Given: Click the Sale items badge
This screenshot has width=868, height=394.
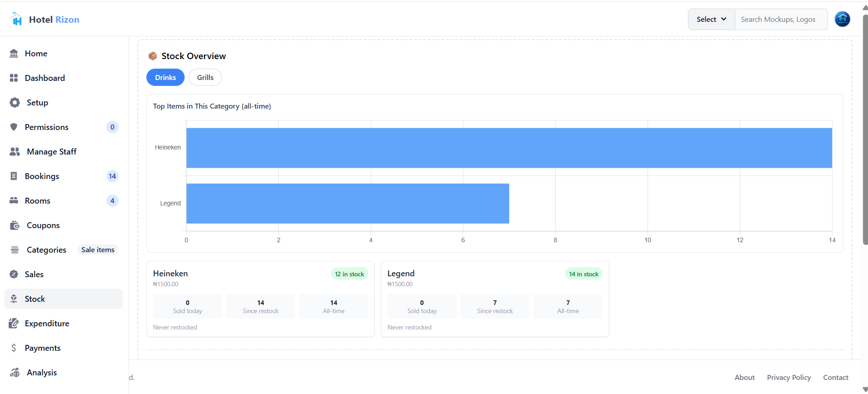Looking at the screenshot, I should point(98,250).
